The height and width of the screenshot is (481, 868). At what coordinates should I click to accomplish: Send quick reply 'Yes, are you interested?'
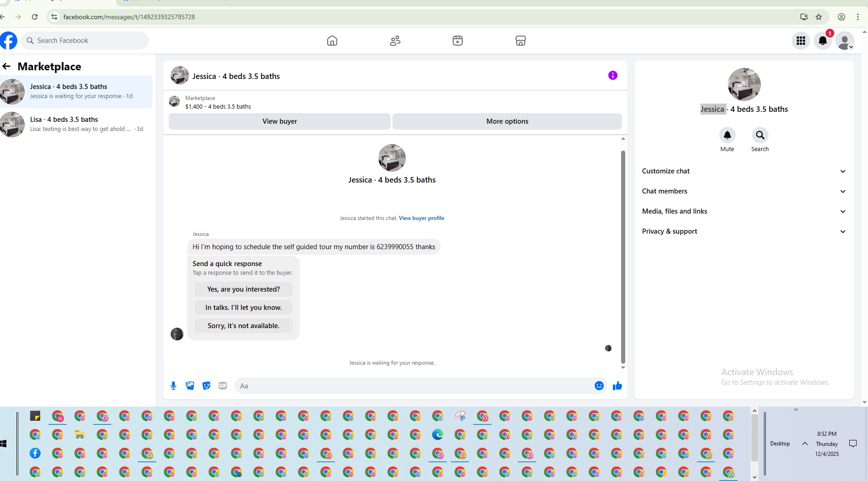tap(243, 289)
